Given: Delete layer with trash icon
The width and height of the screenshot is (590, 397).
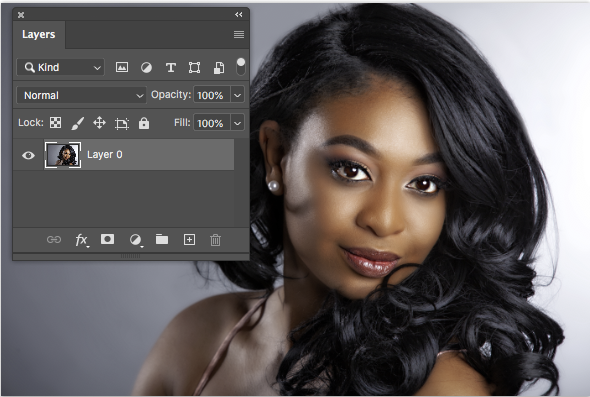Looking at the screenshot, I should pyautogui.click(x=215, y=240).
